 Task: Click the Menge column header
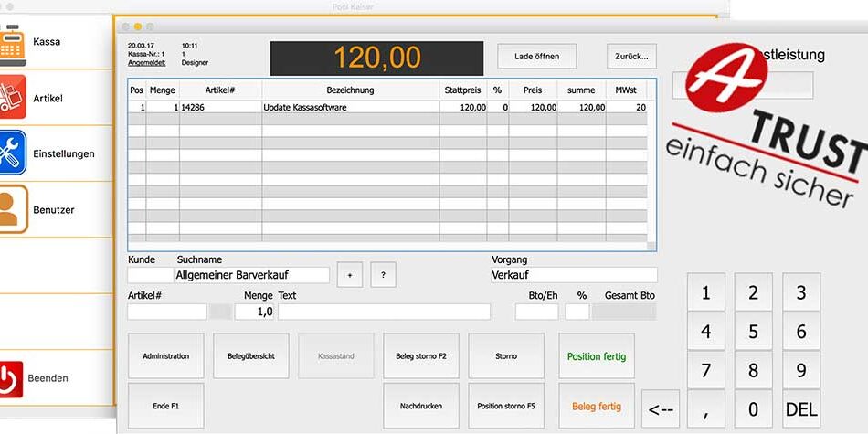163,90
